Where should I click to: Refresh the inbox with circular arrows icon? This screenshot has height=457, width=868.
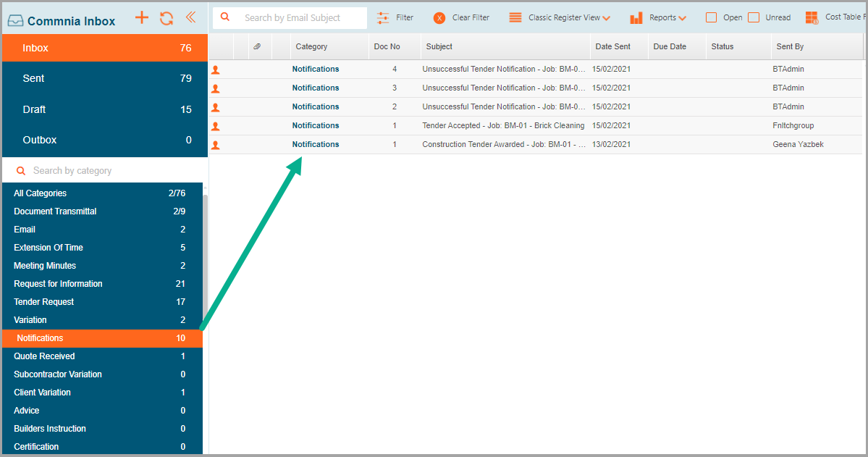pyautogui.click(x=167, y=18)
